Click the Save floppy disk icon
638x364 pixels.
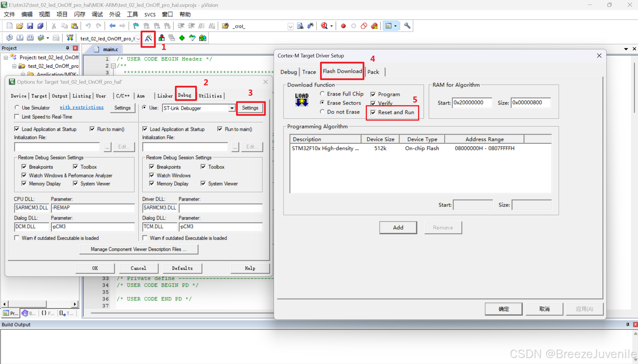30,26
